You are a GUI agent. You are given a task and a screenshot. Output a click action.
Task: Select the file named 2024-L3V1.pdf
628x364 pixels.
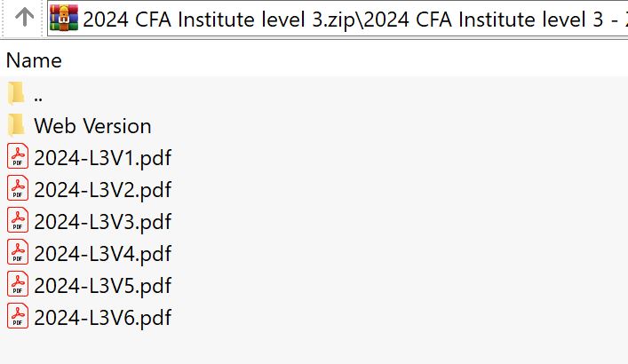coord(102,158)
